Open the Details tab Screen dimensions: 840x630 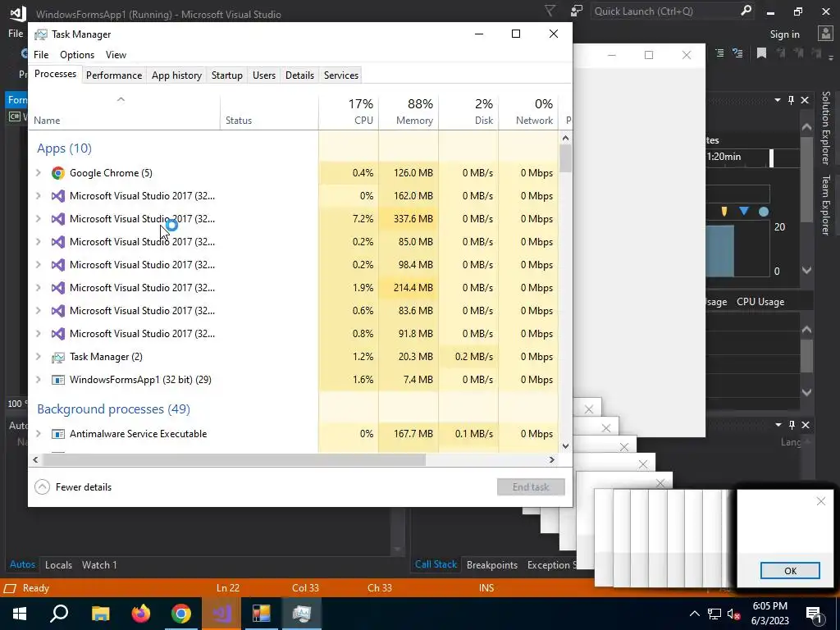(299, 75)
